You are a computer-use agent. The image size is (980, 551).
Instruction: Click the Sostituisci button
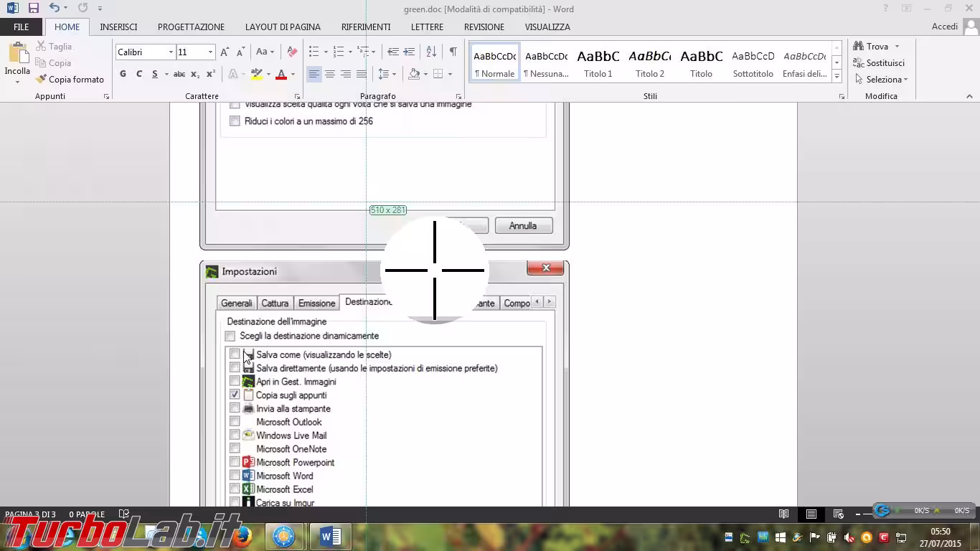tap(879, 63)
